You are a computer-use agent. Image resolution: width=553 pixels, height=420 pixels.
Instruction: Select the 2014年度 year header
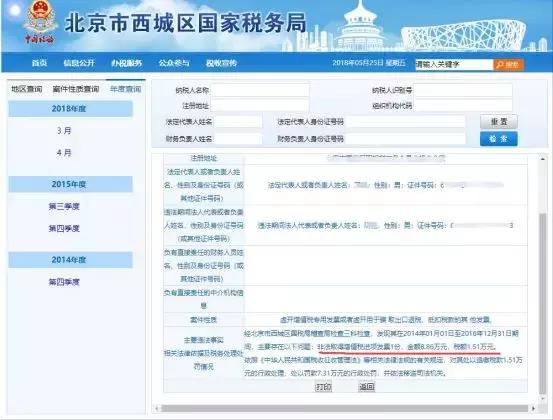pyautogui.click(x=71, y=260)
